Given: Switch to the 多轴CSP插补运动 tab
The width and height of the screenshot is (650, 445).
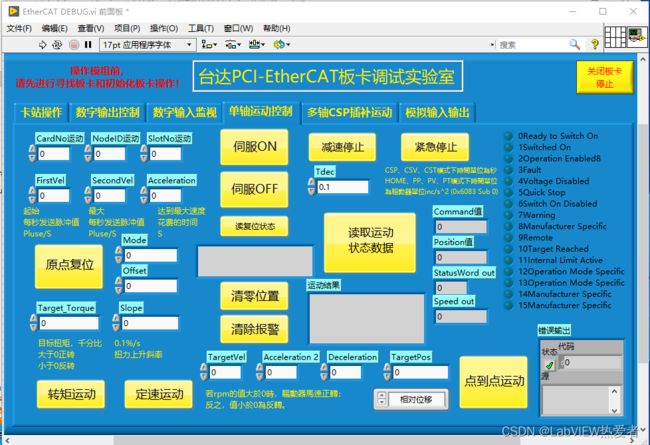Looking at the screenshot, I should 349,112.
